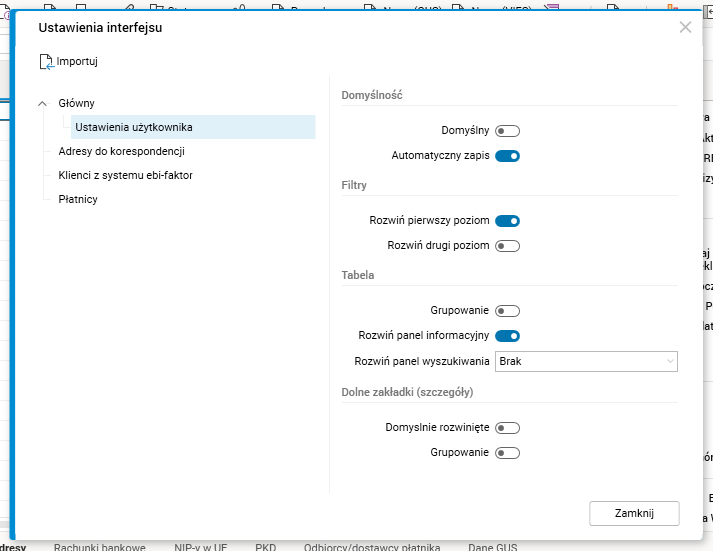Select Ustawienia użytkownika in the tree
Screen dimensions: 713x551
tap(134, 127)
